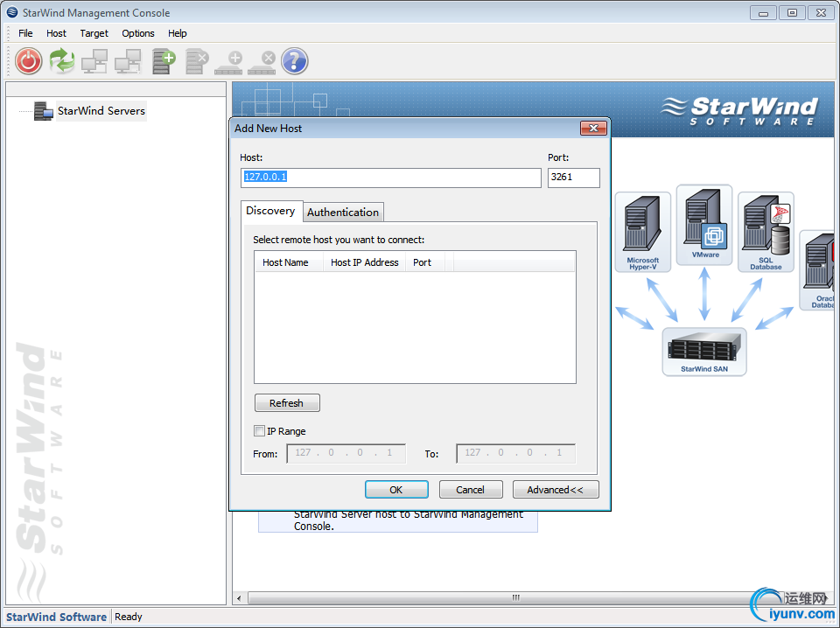This screenshot has width=840, height=628.
Task: Click the horizontal scrollbar thumb at bottom
Action: pyautogui.click(x=515, y=597)
